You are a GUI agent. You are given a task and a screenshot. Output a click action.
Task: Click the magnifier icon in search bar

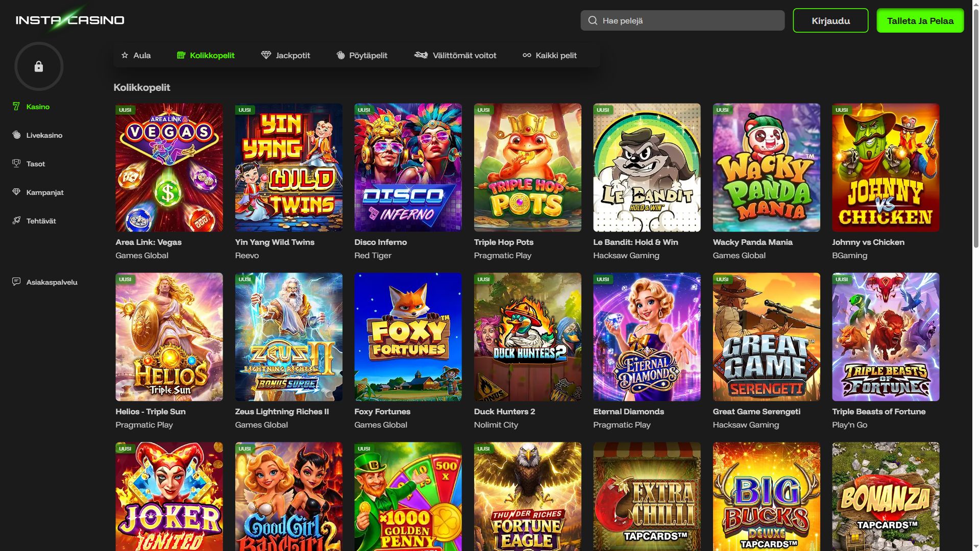tap(593, 20)
